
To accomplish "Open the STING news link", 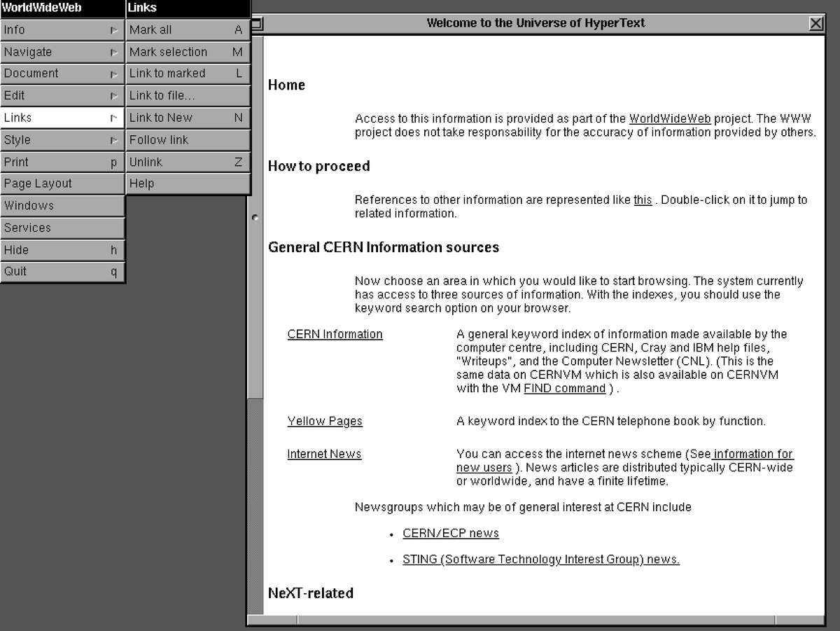I will [541, 560].
